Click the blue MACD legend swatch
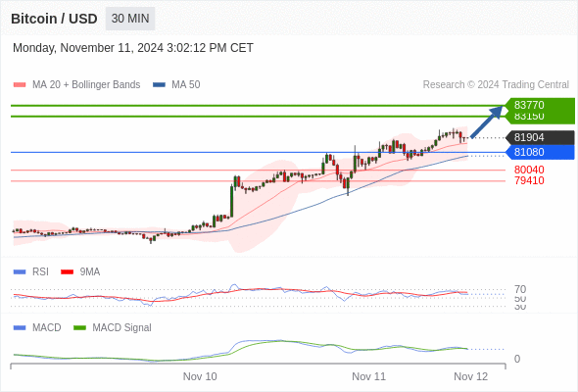This screenshot has width=578, height=392. pos(20,328)
